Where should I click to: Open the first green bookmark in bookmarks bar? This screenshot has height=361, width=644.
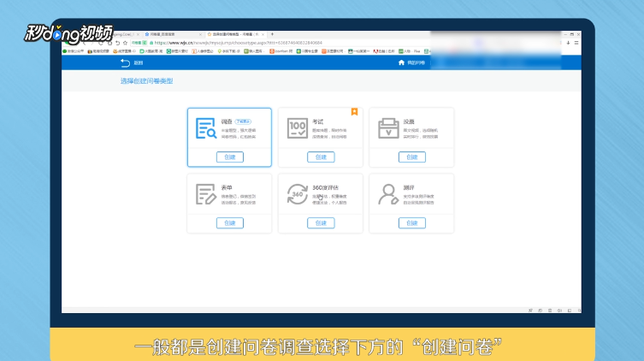(x=73, y=51)
